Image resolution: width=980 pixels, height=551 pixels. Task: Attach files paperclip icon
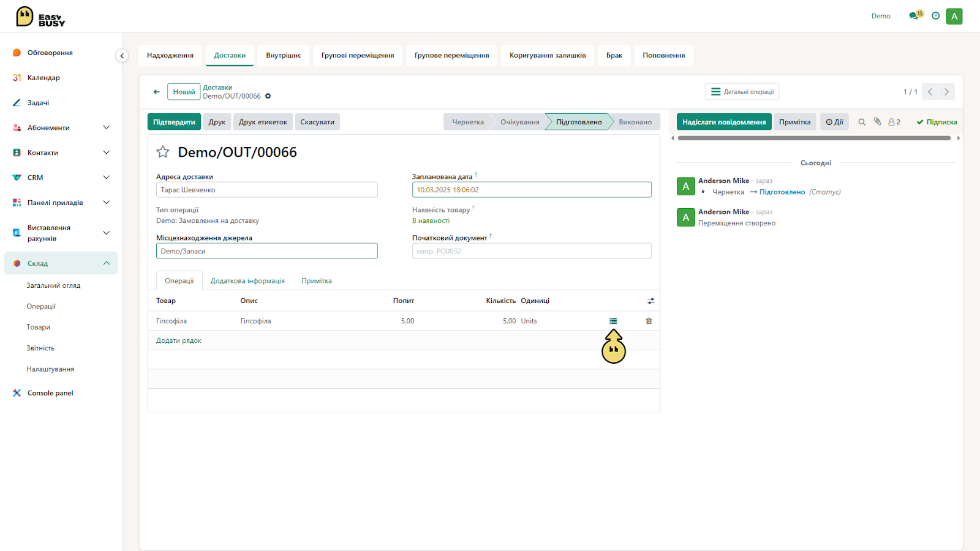click(x=877, y=122)
